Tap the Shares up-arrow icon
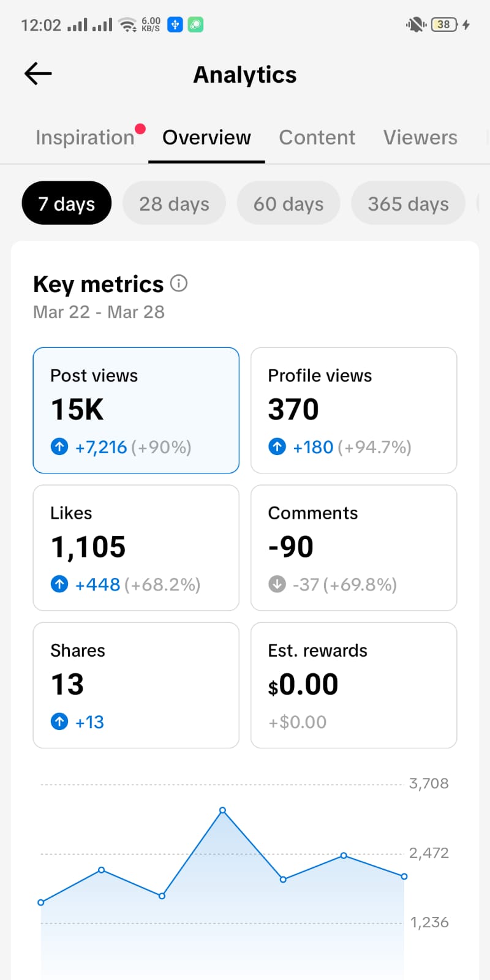The image size is (490, 980). pyautogui.click(x=59, y=722)
